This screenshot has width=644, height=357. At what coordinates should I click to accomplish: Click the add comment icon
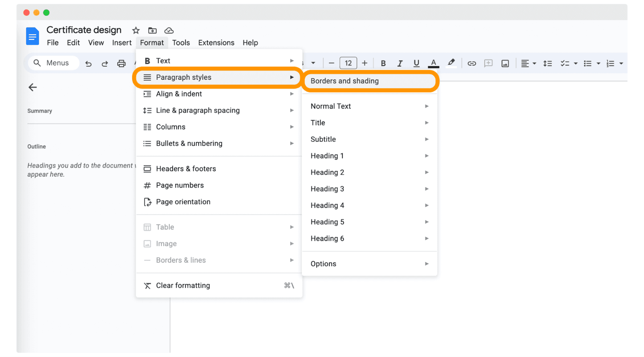pyautogui.click(x=488, y=63)
